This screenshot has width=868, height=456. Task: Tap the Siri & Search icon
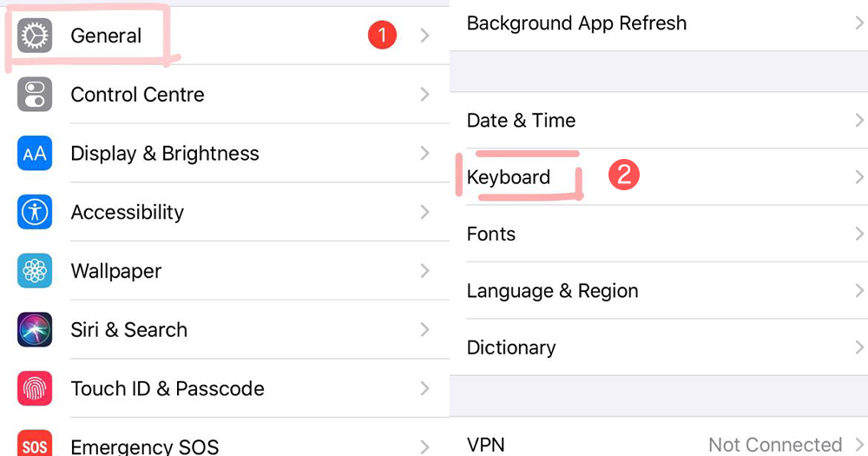pos(35,330)
